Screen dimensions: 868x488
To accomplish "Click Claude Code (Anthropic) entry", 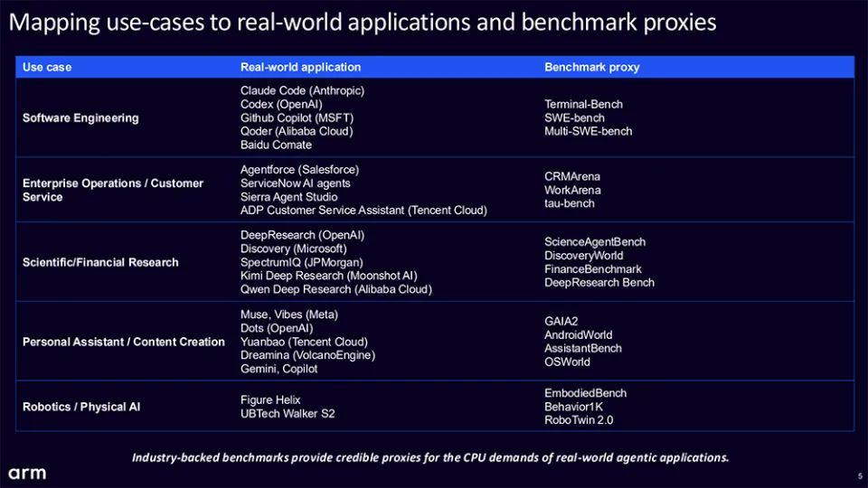I will pos(302,90).
